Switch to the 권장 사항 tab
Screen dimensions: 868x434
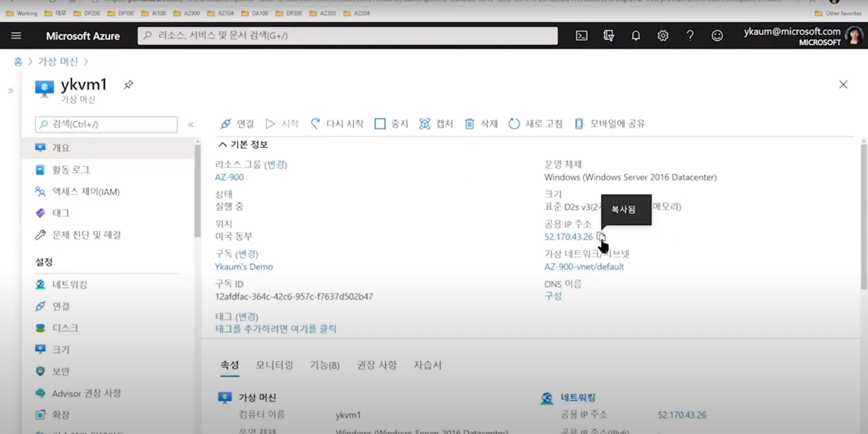377,365
